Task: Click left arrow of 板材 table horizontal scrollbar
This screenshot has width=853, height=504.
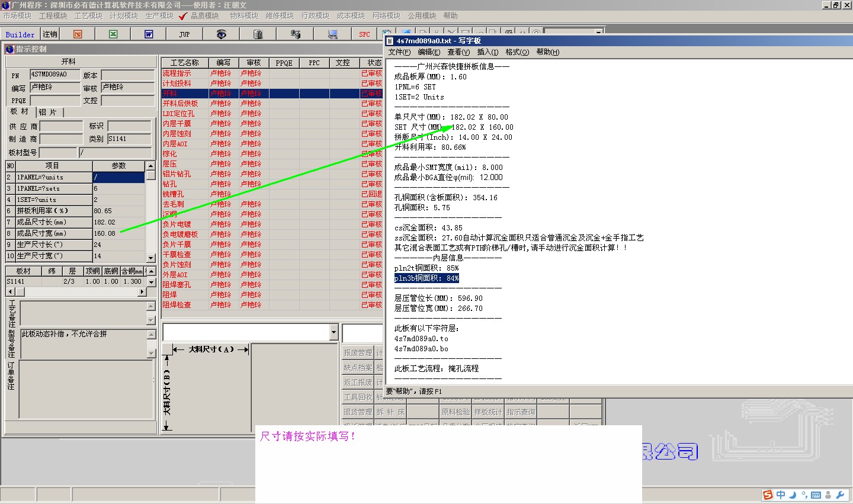Action: point(10,292)
